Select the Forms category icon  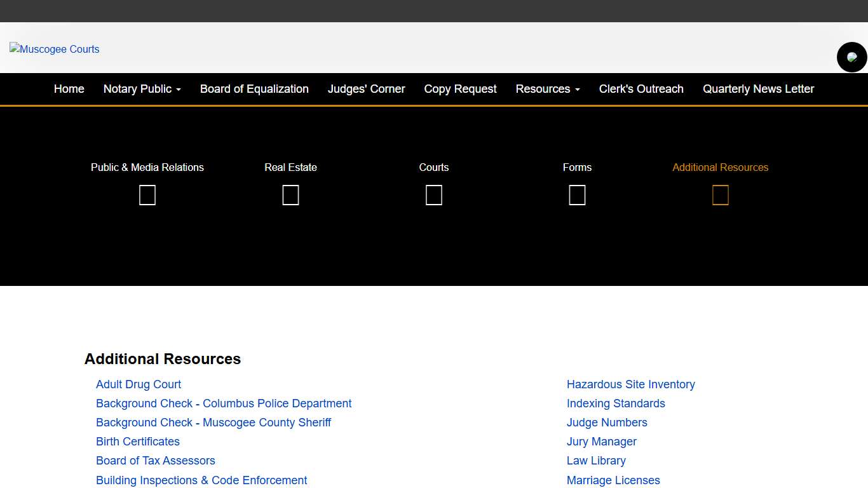coord(577,195)
